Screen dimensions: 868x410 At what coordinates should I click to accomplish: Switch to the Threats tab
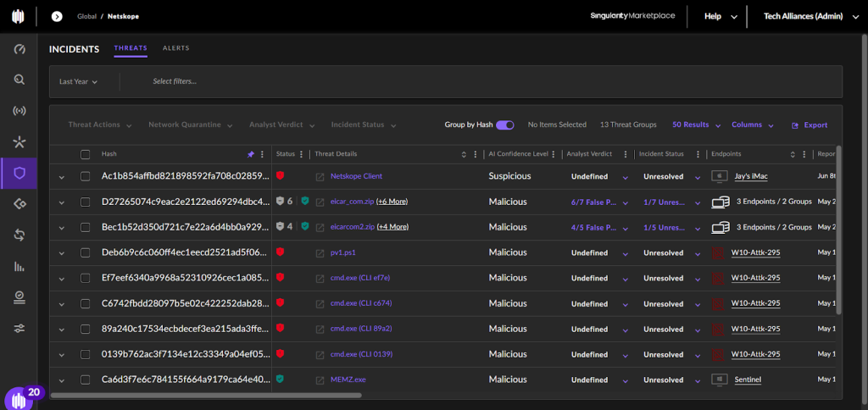[x=131, y=48]
